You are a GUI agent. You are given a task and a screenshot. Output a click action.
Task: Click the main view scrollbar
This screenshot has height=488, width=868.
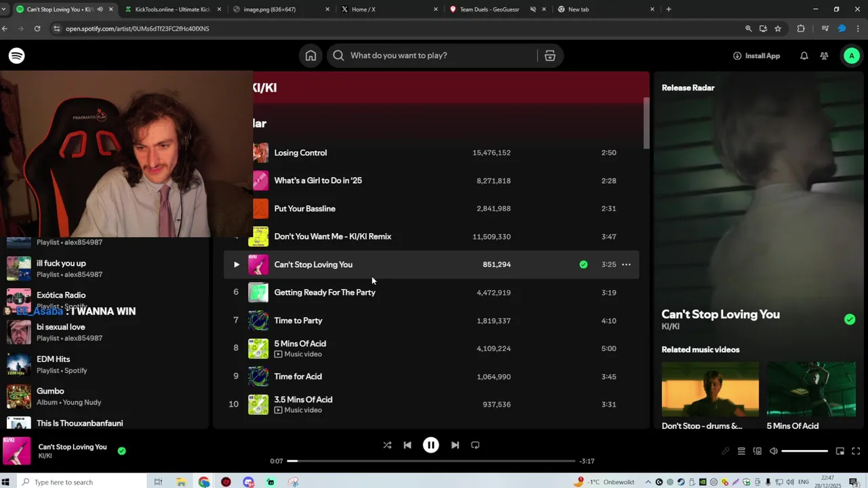pos(646,123)
